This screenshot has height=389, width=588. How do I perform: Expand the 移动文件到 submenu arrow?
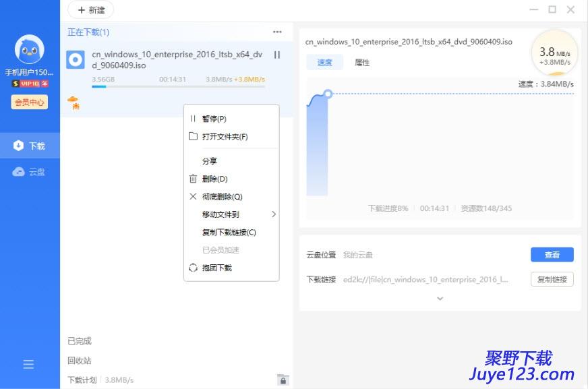click(x=274, y=214)
